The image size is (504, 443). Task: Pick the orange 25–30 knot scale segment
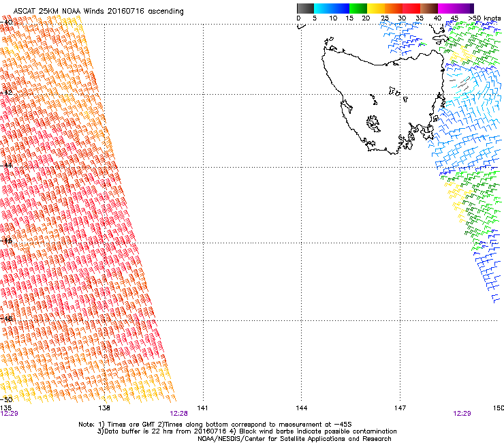(394, 8)
